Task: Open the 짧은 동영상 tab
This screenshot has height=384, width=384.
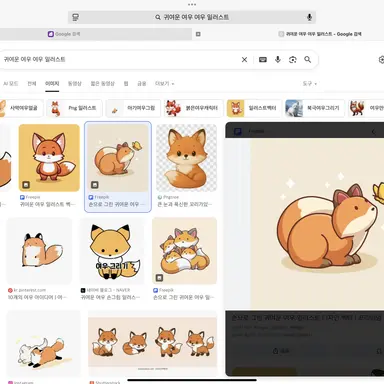Action: (103, 83)
